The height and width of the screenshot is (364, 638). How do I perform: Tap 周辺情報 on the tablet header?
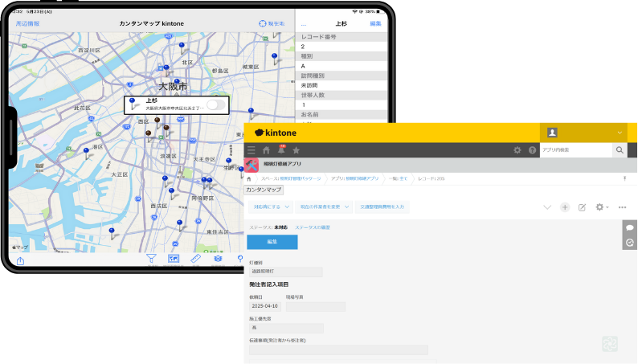coord(27,23)
